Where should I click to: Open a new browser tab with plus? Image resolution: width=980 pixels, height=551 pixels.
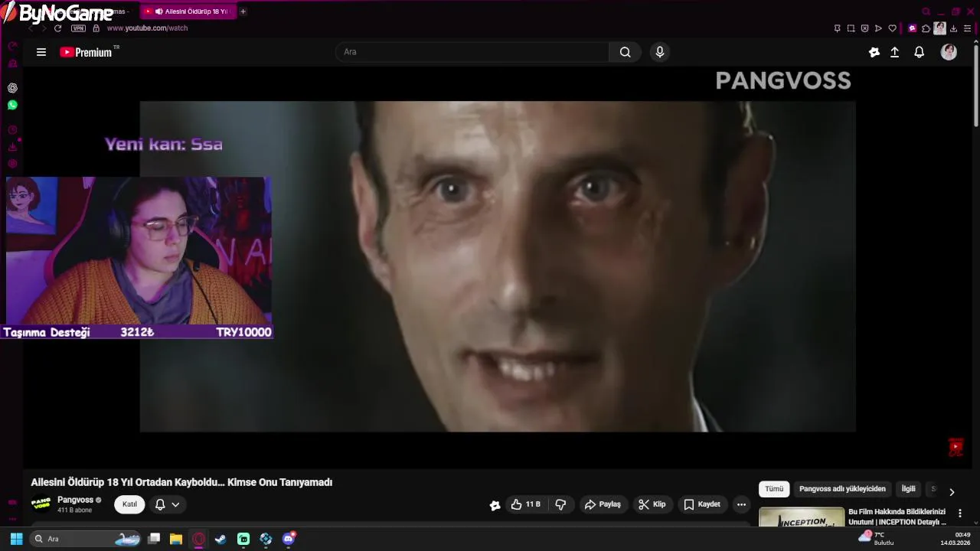tap(243, 11)
